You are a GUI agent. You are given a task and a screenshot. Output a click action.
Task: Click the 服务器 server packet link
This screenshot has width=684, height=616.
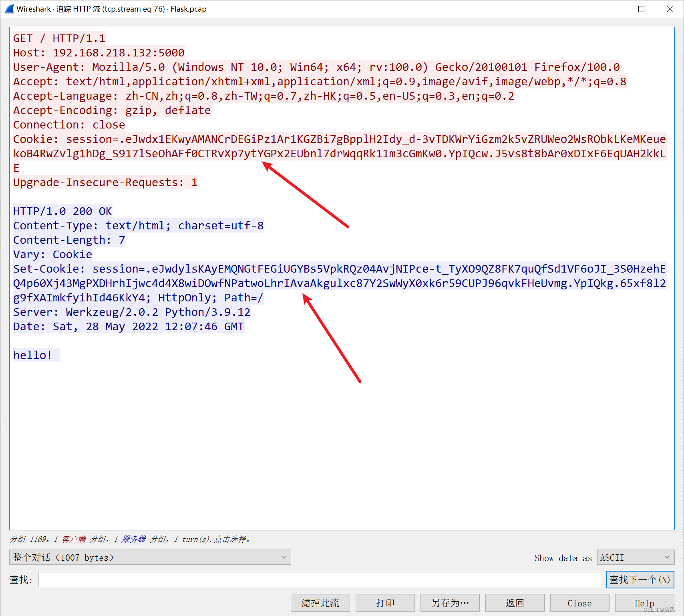tap(134, 539)
